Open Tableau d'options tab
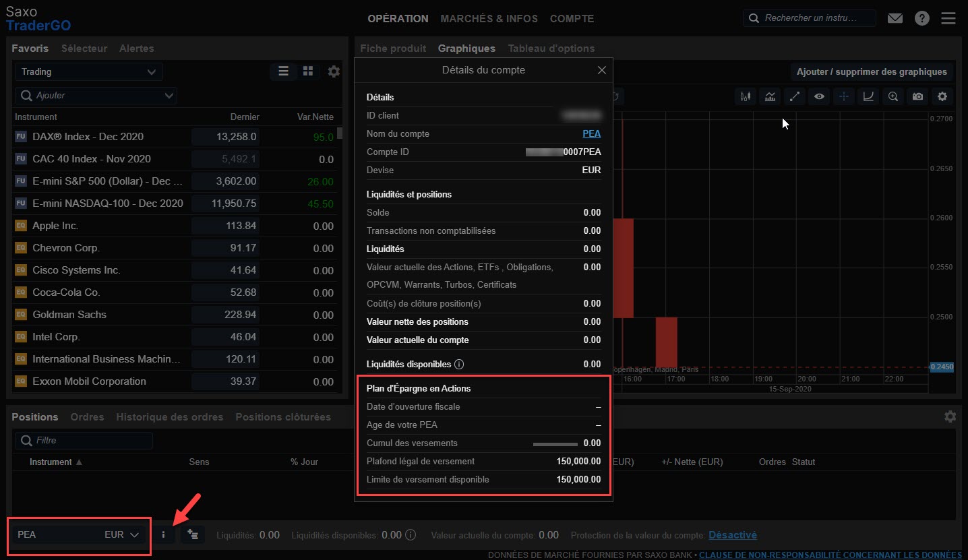 coord(551,49)
